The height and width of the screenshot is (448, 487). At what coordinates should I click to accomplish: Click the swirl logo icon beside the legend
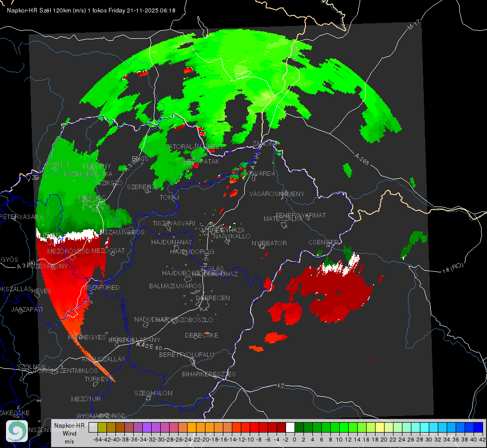point(17,431)
